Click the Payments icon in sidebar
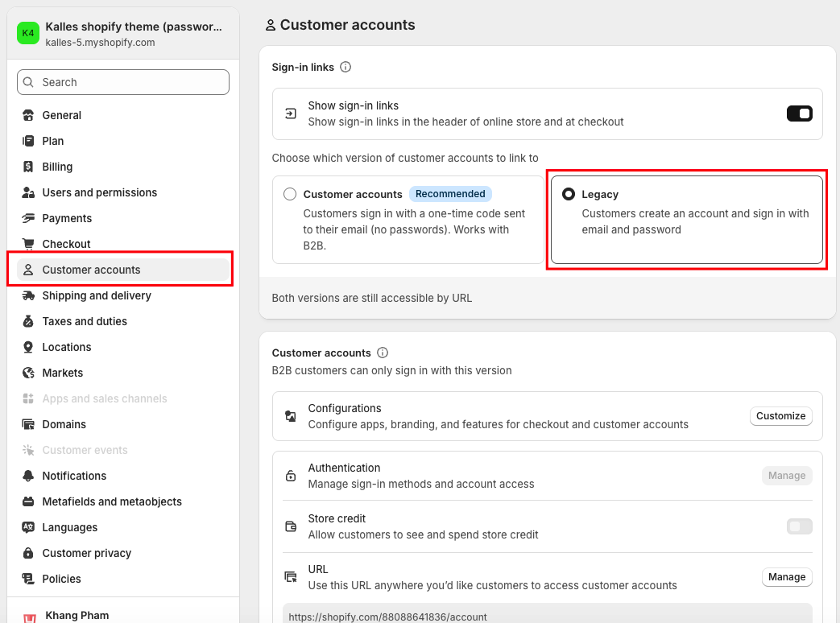 click(28, 218)
